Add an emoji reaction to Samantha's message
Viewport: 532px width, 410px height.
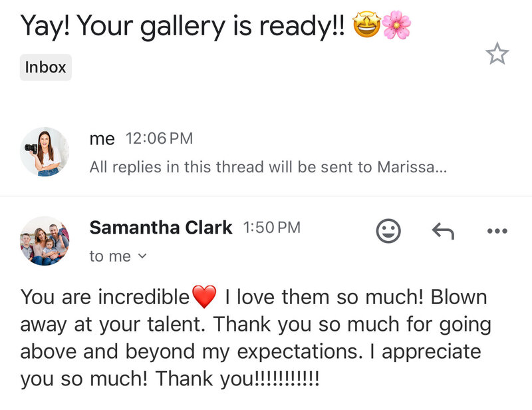388,231
